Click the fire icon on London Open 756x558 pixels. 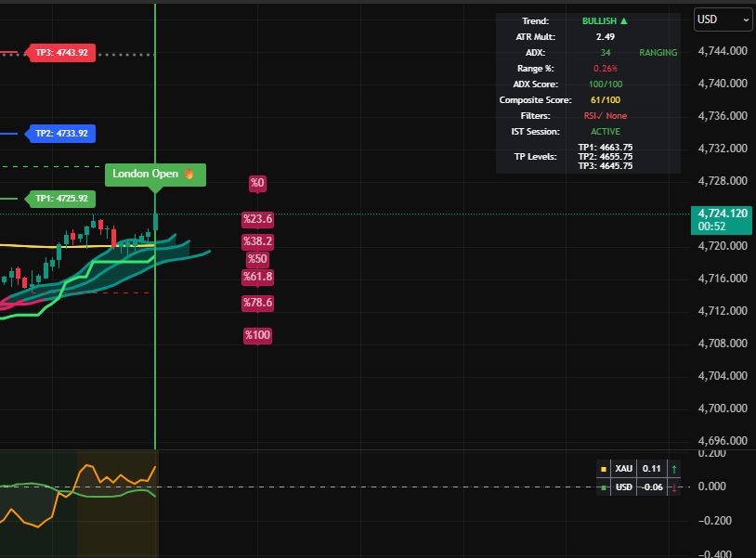(x=189, y=174)
